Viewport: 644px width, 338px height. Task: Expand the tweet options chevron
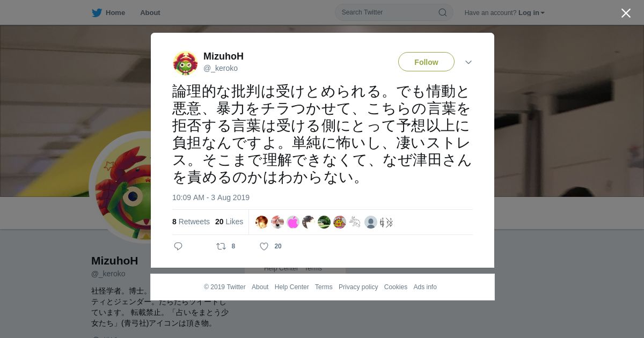point(469,62)
